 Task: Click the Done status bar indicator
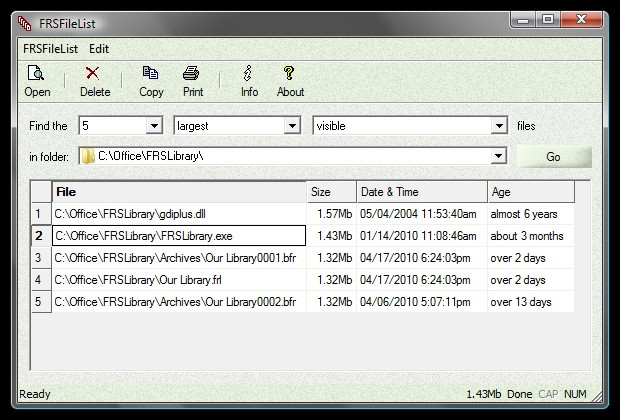click(x=520, y=394)
